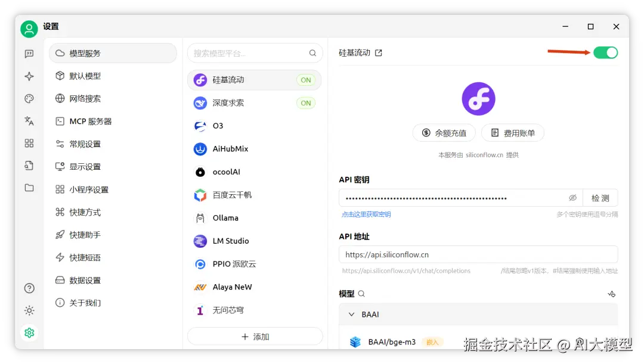Screen dimensions: 644x364
Task: Click into the API 地址 field
Action: pos(478,254)
